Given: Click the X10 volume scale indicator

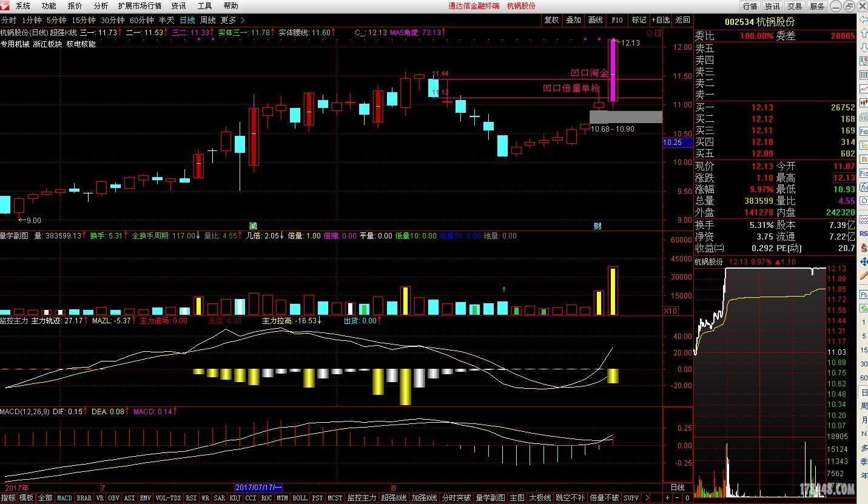Looking at the screenshot, I should click(671, 311).
